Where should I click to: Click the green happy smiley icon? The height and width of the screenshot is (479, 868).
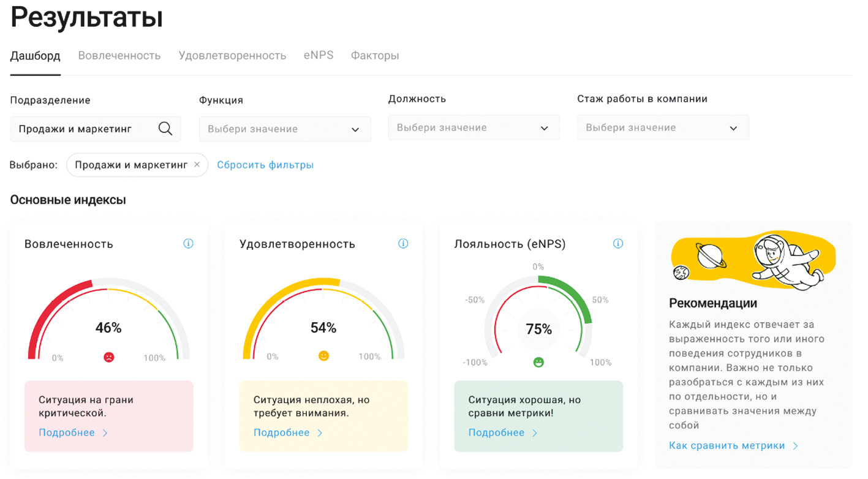pyautogui.click(x=538, y=362)
